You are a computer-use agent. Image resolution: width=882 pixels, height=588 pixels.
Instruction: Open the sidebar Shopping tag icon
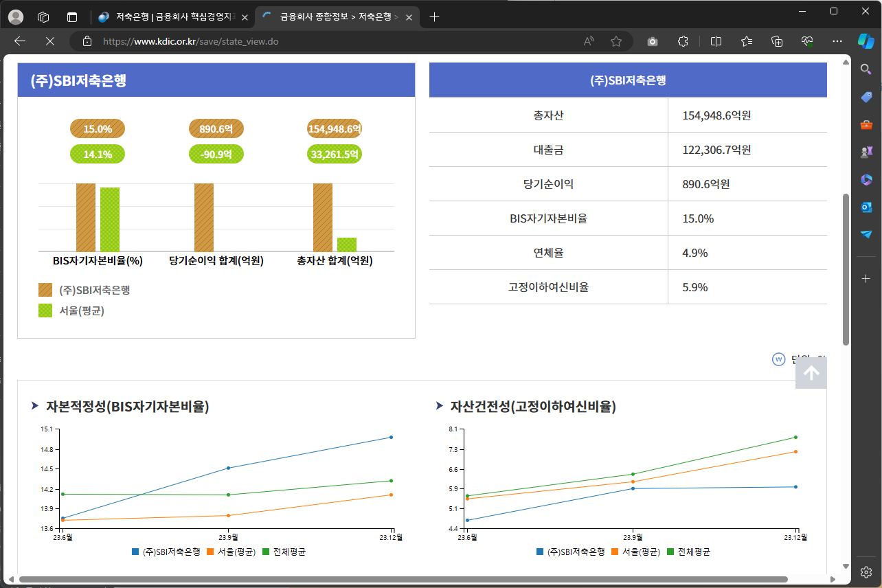[x=866, y=97]
